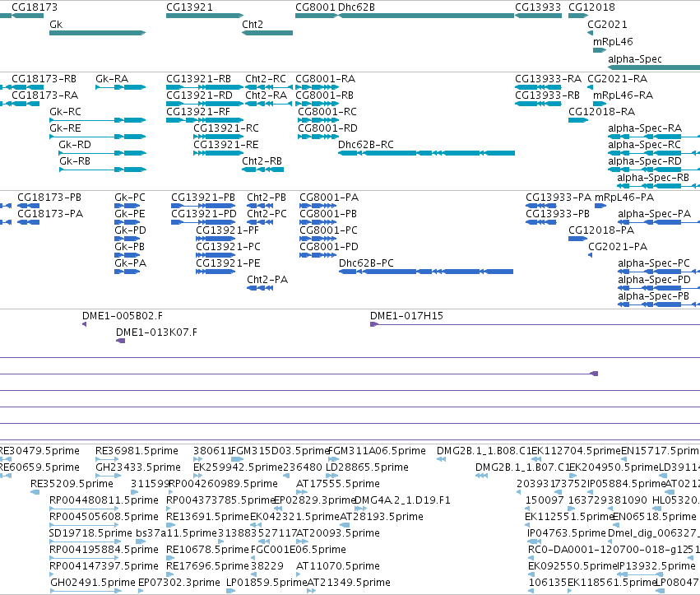Screen dimensions: 700x595
Task: Click the CG13921-RD transcript label
Action: coord(199,95)
